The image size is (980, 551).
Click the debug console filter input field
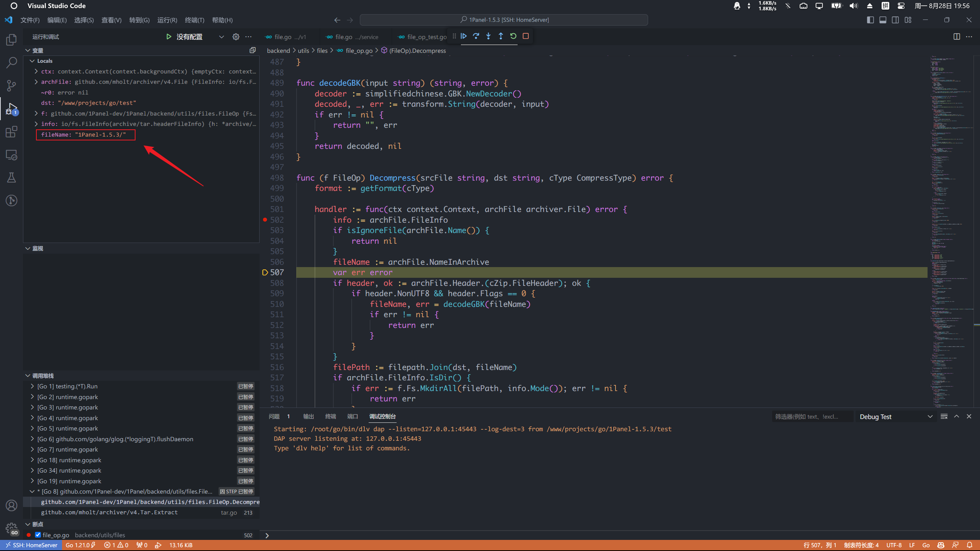point(812,416)
